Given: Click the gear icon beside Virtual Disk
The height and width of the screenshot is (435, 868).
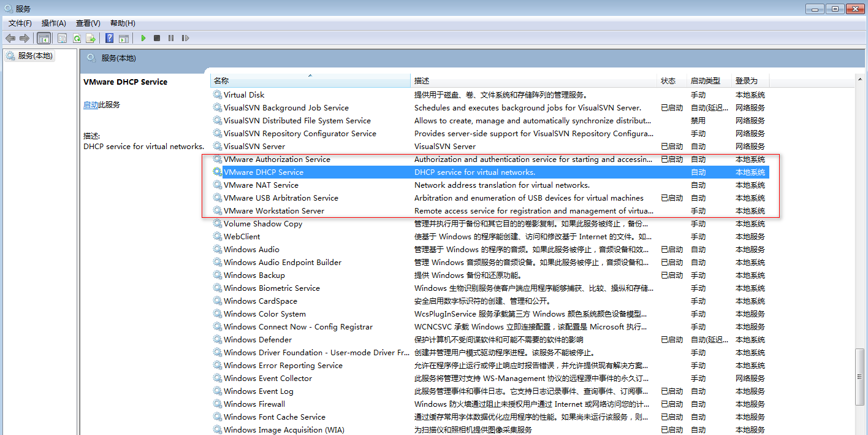Looking at the screenshot, I should pyautogui.click(x=217, y=94).
